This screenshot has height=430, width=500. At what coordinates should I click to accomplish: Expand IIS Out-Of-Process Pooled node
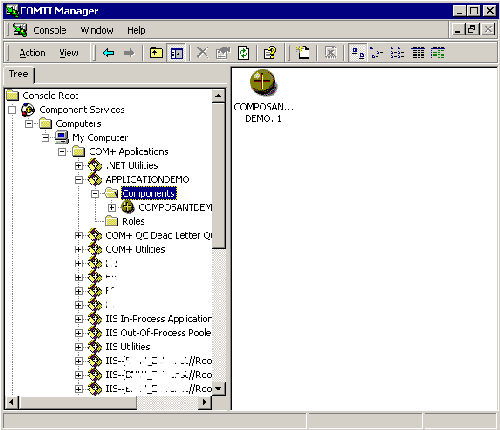point(79,333)
